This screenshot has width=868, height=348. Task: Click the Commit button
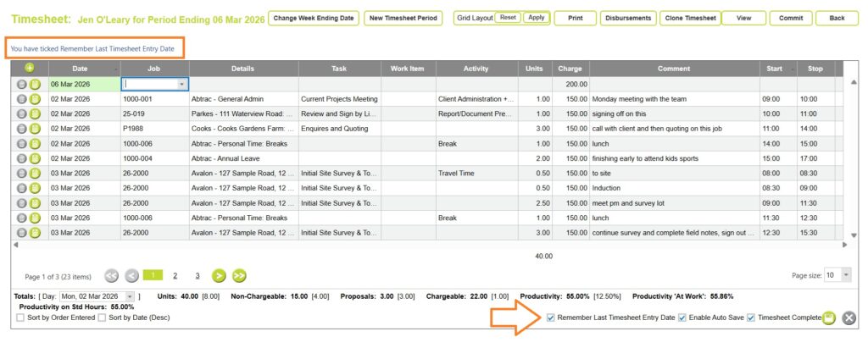(790, 18)
